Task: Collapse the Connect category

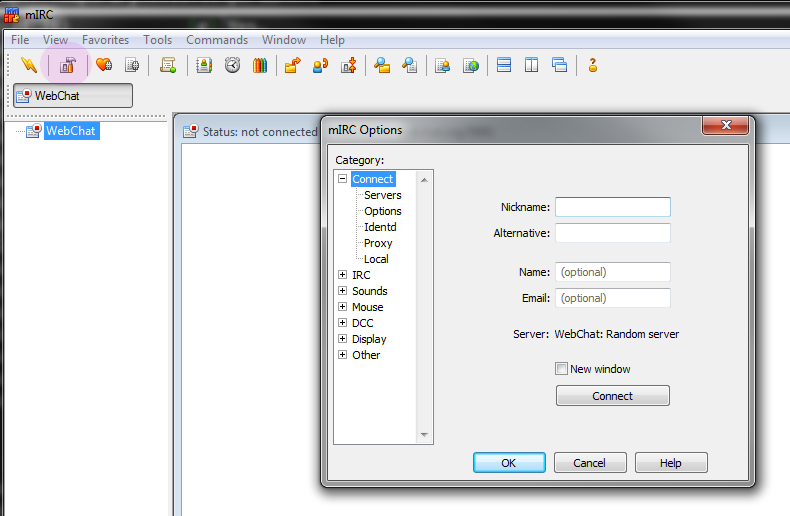Action: [343, 178]
